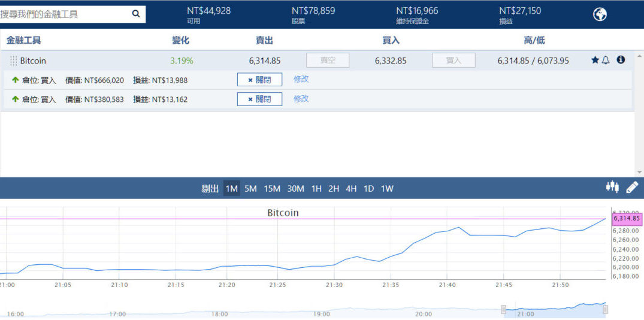Image resolution: width=644 pixels, height=320 pixels.
Task: Click the 剔出 pop-out chart button
Action: (x=210, y=189)
